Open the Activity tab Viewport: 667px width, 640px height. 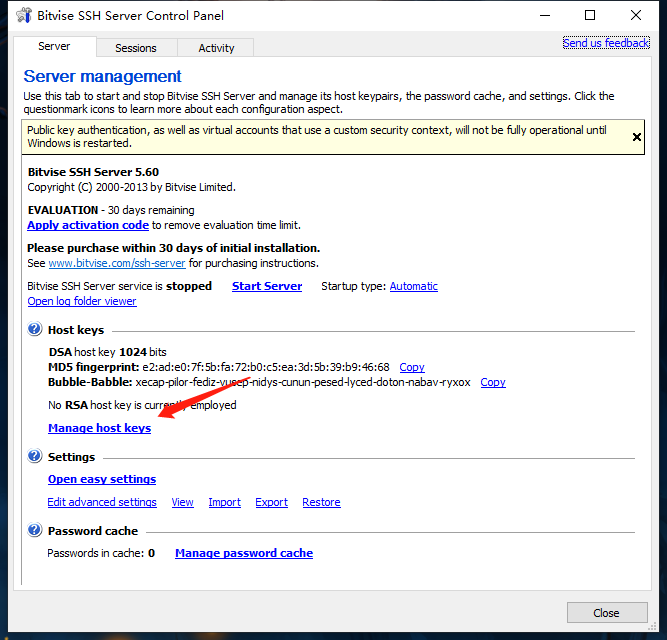pos(216,48)
